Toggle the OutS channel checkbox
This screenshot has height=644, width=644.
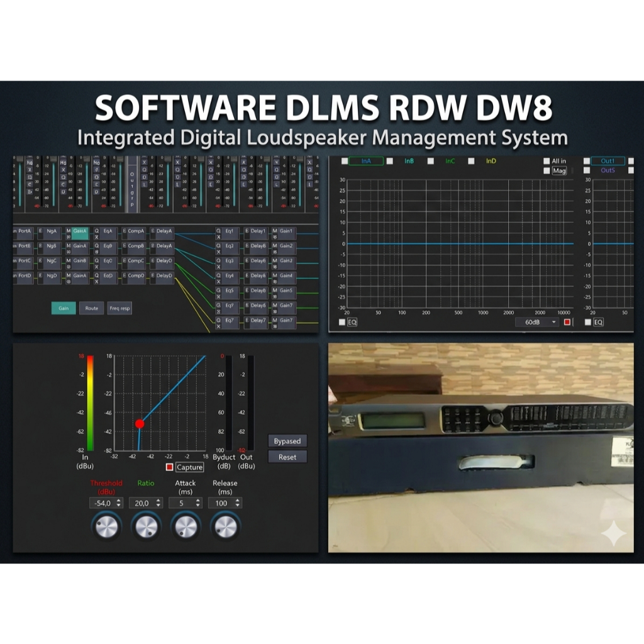pos(587,170)
